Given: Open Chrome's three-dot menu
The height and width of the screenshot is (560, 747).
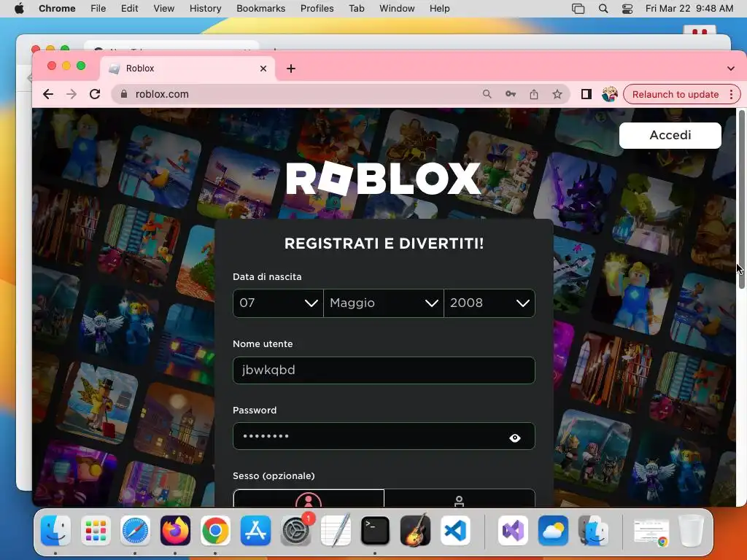Looking at the screenshot, I should (x=731, y=94).
